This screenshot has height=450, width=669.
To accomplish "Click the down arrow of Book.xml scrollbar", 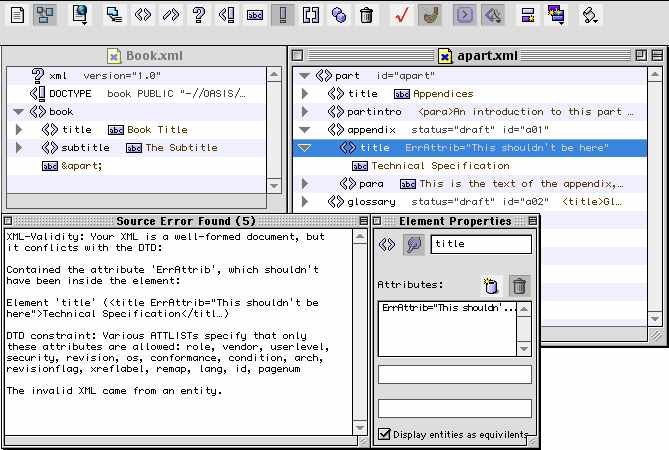I will click(x=274, y=186).
